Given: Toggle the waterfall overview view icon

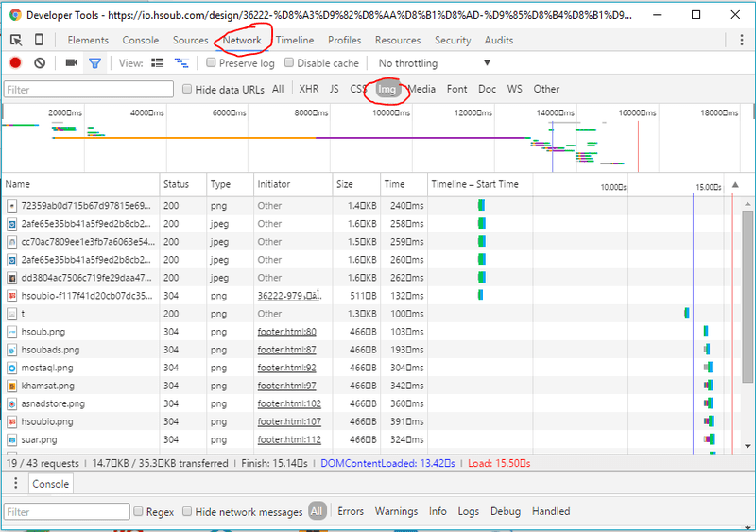Looking at the screenshot, I should (x=181, y=62).
